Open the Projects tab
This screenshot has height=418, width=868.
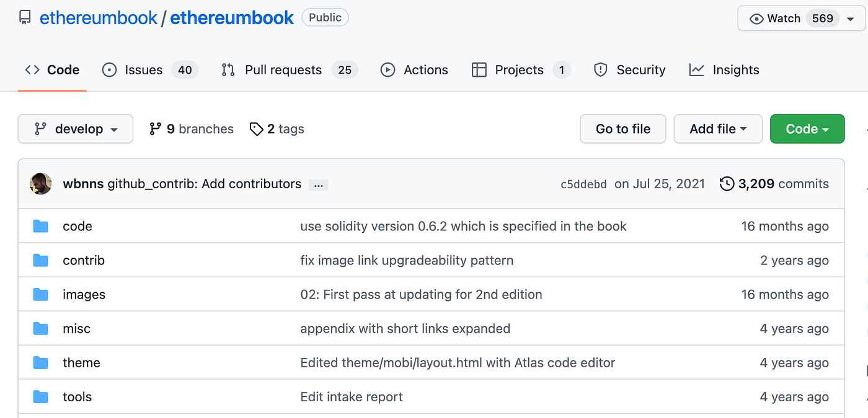521,70
